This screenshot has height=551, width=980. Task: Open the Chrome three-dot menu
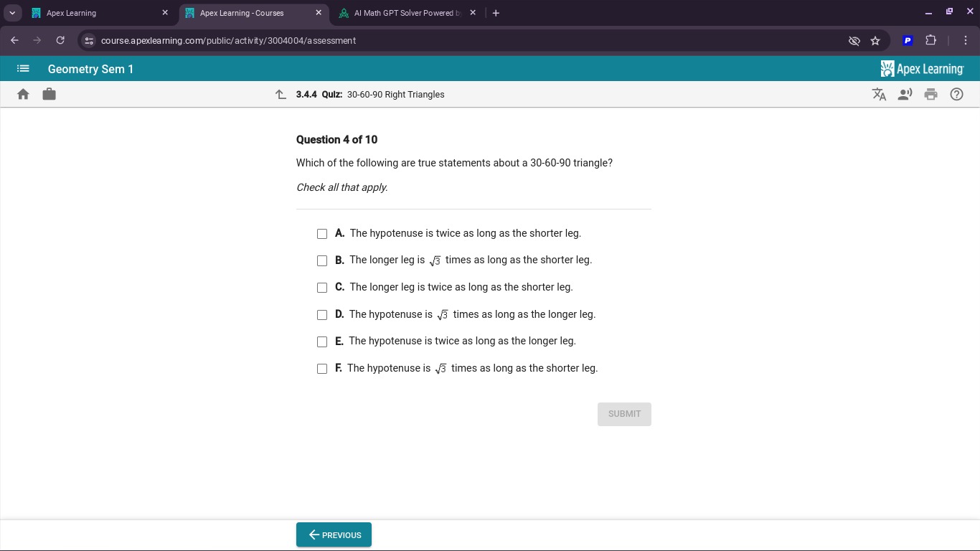966,40
